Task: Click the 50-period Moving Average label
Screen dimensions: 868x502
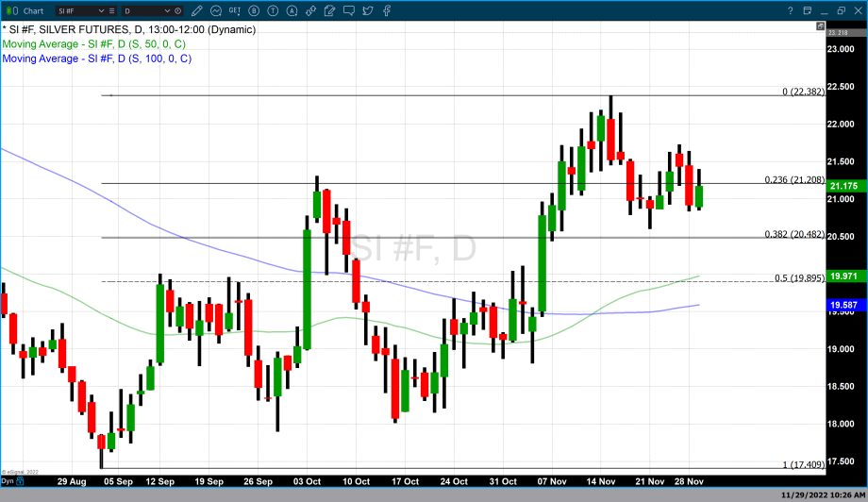Action: pos(96,44)
